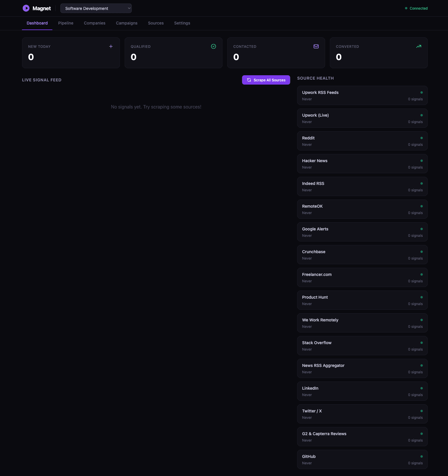
Task: Click the Contacted count value
Action: (x=236, y=57)
